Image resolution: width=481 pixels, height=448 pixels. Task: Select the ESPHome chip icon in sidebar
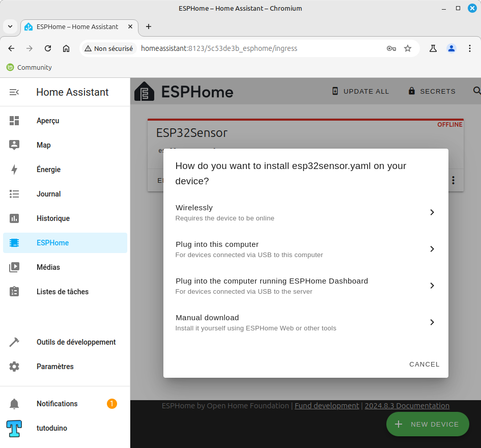tap(14, 243)
